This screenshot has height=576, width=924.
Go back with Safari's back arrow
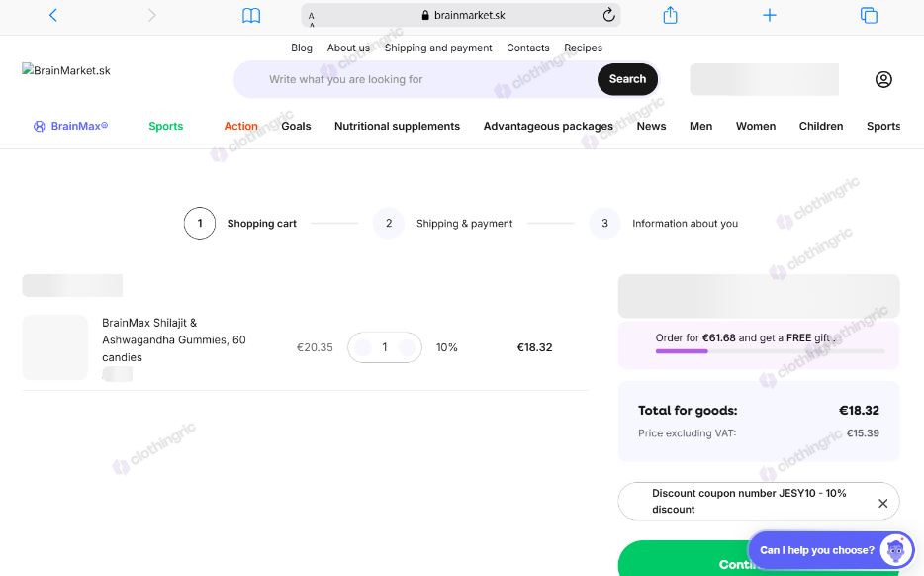(53, 15)
